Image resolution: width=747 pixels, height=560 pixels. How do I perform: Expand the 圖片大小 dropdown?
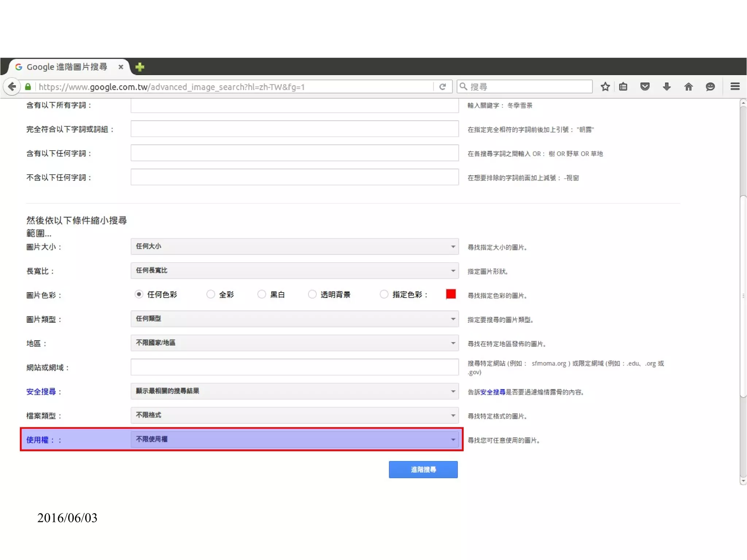tap(294, 247)
